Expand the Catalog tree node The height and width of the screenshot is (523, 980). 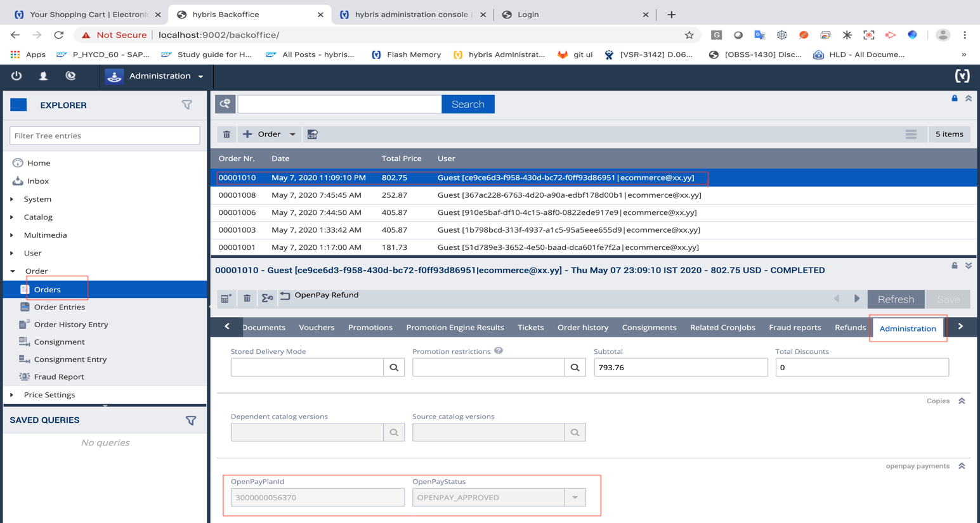tap(12, 217)
